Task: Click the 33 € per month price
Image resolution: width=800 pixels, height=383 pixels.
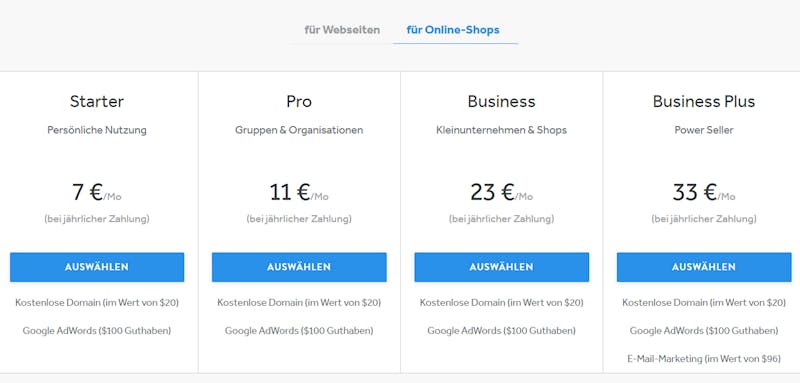Action: 704,192
